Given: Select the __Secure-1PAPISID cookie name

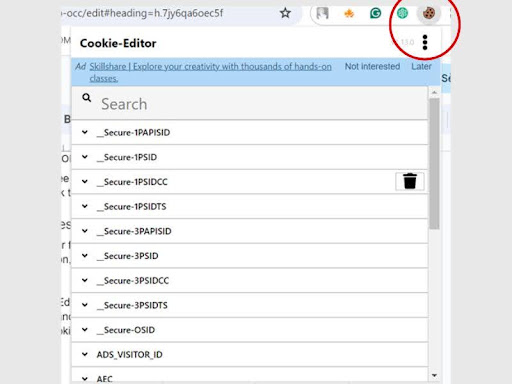Looking at the screenshot, I should pyautogui.click(x=133, y=133).
